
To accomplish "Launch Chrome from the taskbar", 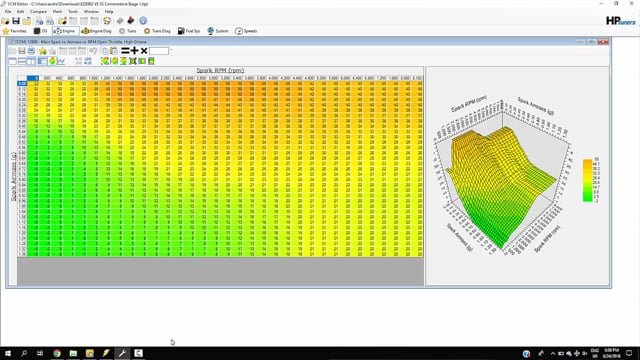I will click(57, 353).
